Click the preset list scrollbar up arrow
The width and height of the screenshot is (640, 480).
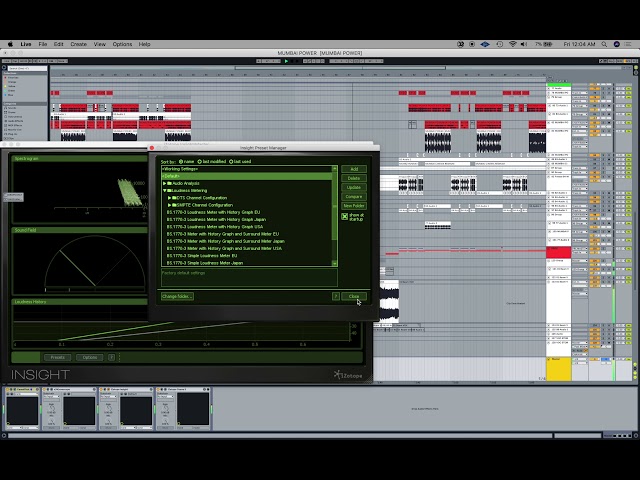pos(335,169)
